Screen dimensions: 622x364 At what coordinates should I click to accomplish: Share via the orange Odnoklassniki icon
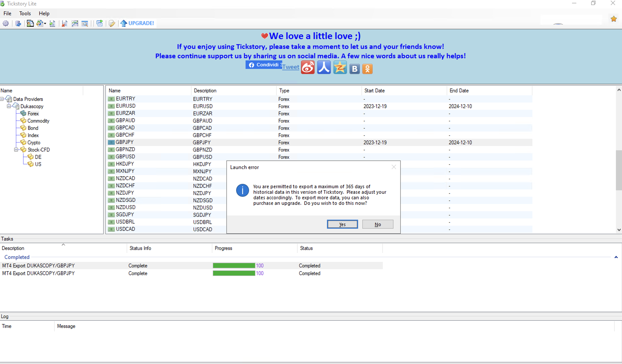367,69
